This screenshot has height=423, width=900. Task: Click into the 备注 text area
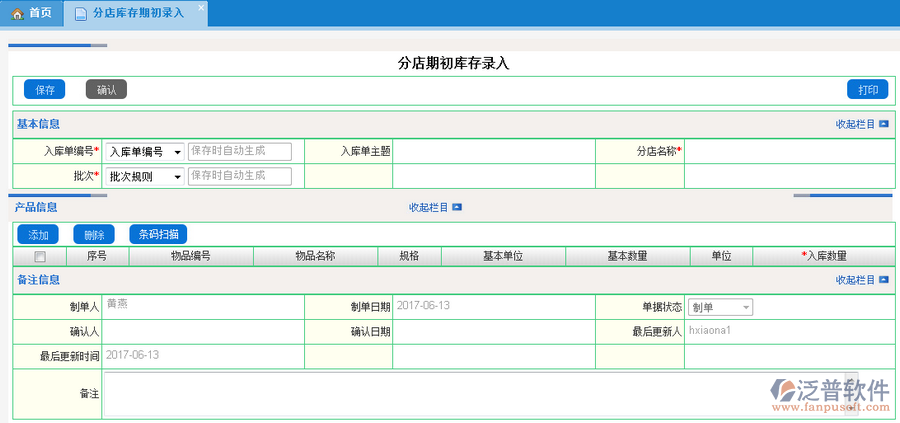tap(480, 394)
